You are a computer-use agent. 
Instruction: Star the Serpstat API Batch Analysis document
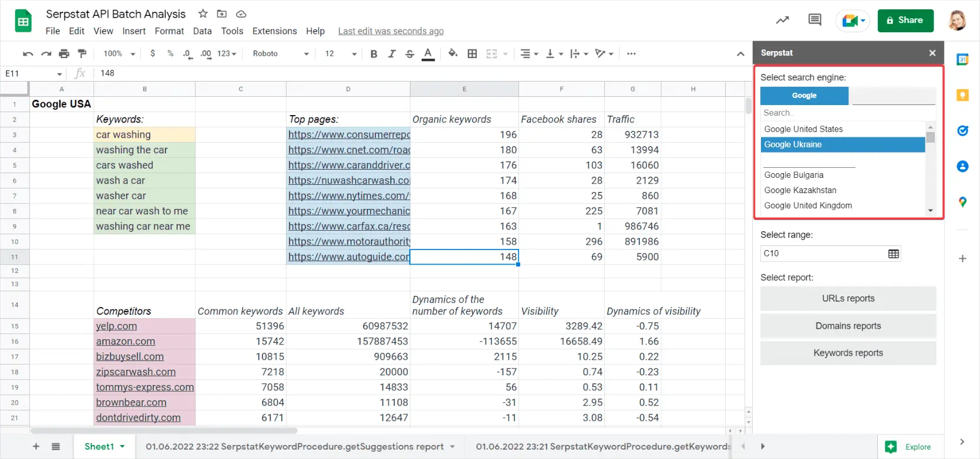(x=203, y=14)
